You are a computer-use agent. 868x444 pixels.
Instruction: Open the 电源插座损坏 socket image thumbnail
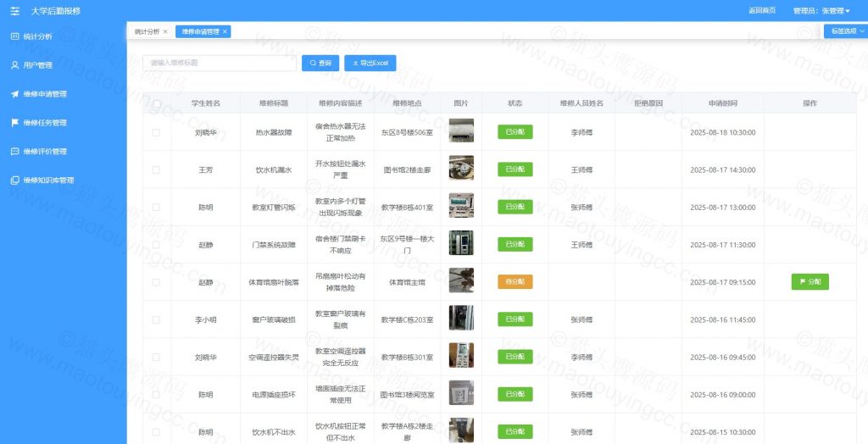coord(461,393)
